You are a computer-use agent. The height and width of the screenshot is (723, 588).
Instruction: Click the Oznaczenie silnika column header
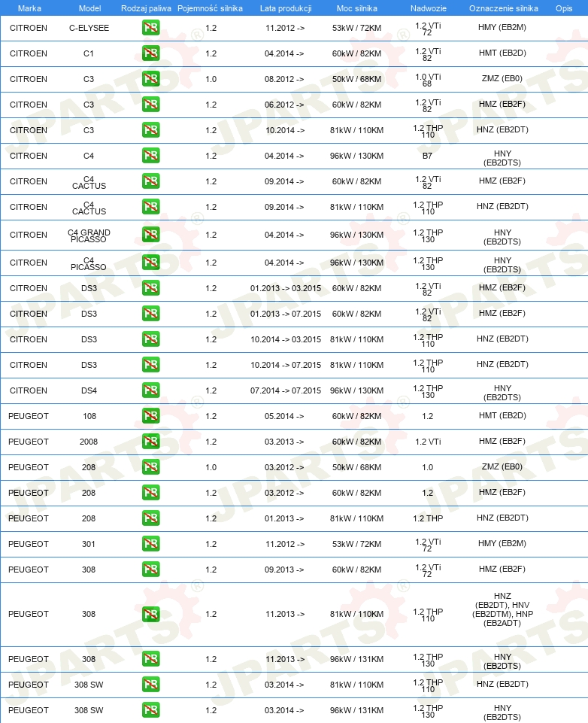pos(504,8)
